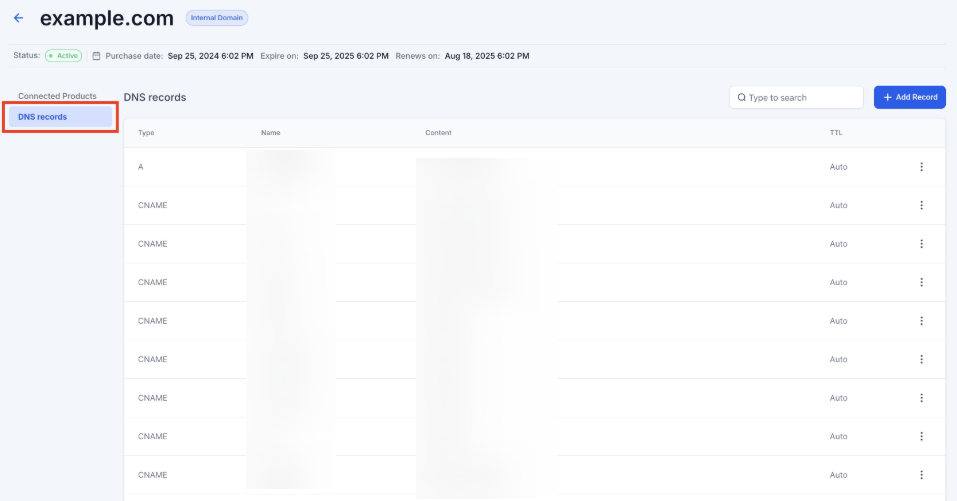This screenshot has width=957, height=501.
Task: Open three-dot menu for the last CNAME record
Action: pyautogui.click(x=921, y=475)
